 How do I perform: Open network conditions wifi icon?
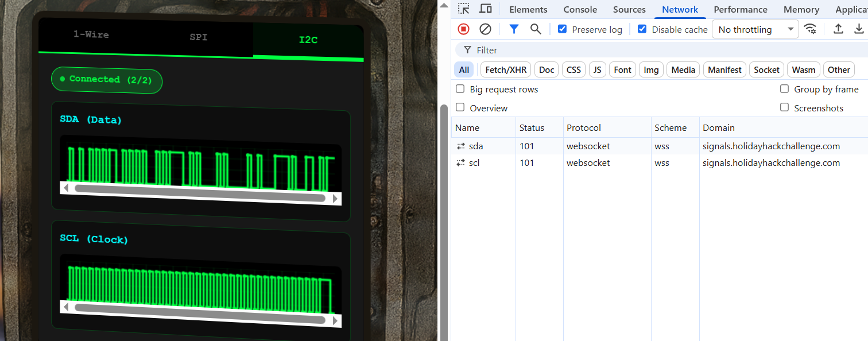coord(810,29)
